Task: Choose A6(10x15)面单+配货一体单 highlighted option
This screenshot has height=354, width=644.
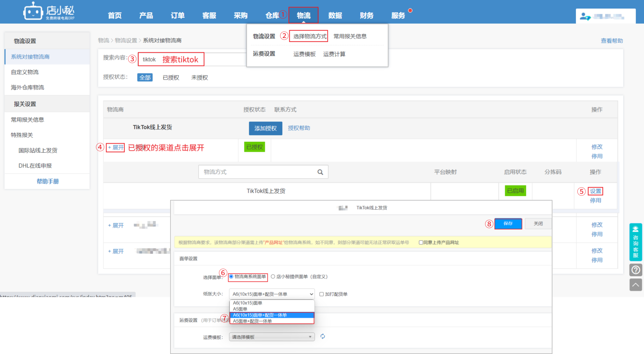Action: coord(272,315)
